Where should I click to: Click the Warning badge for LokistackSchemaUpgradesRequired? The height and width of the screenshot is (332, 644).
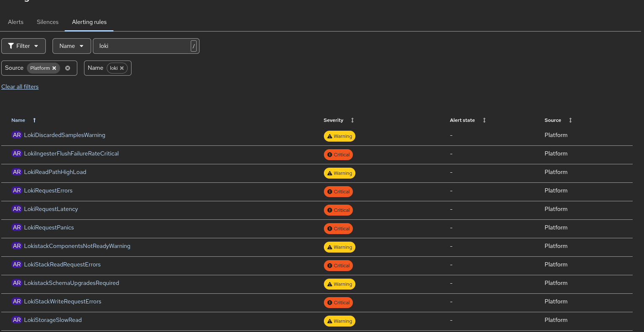coord(339,284)
